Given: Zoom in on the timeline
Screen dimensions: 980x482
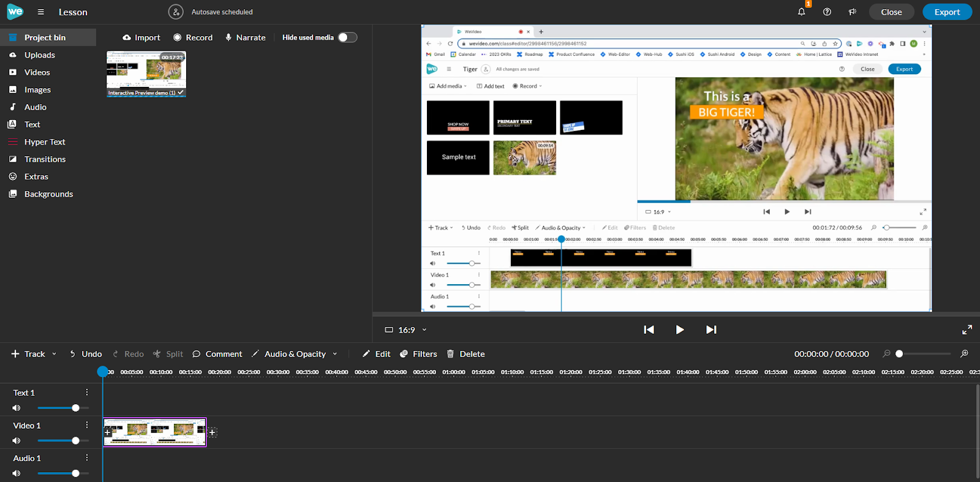Looking at the screenshot, I should pos(964,354).
